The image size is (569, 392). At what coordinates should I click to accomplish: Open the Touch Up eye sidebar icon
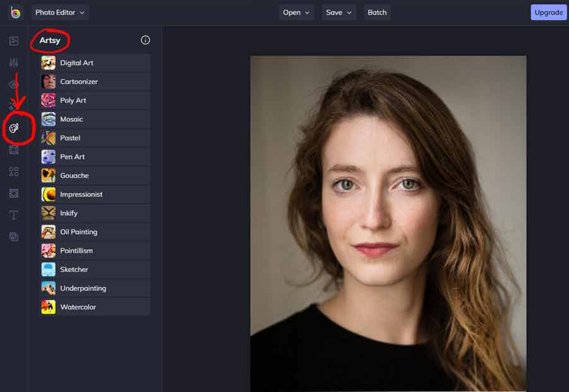(x=14, y=85)
